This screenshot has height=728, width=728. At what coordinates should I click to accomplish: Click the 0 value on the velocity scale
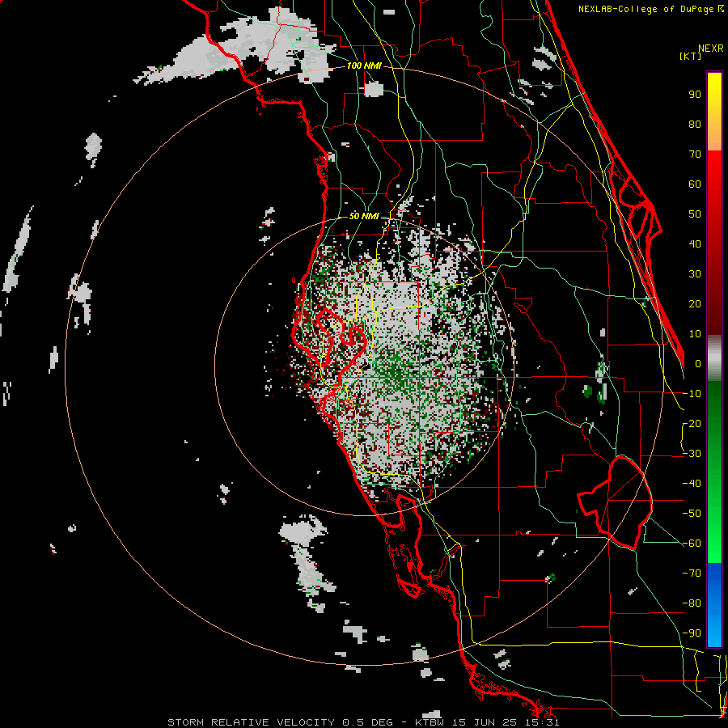pyautogui.click(x=698, y=363)
